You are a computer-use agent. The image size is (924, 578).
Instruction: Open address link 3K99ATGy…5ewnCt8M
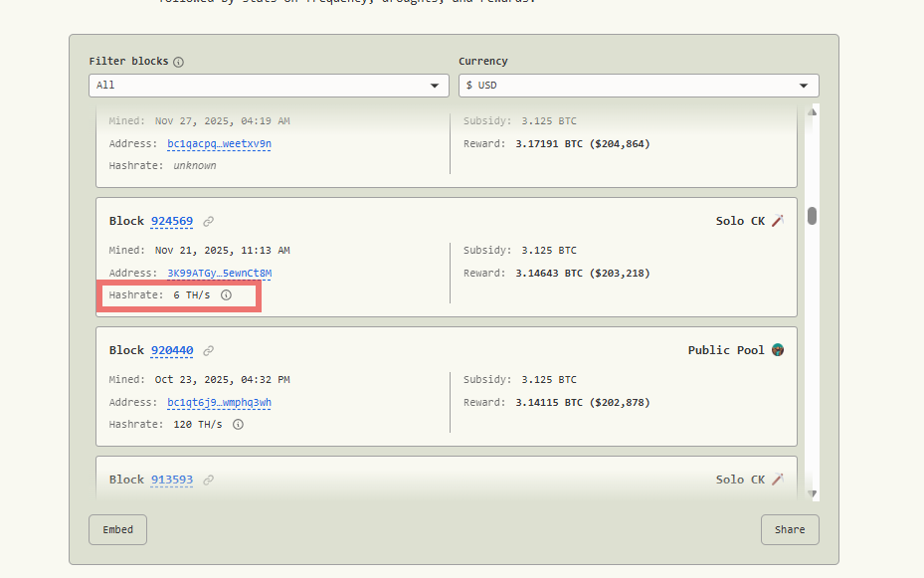point(219,273)
